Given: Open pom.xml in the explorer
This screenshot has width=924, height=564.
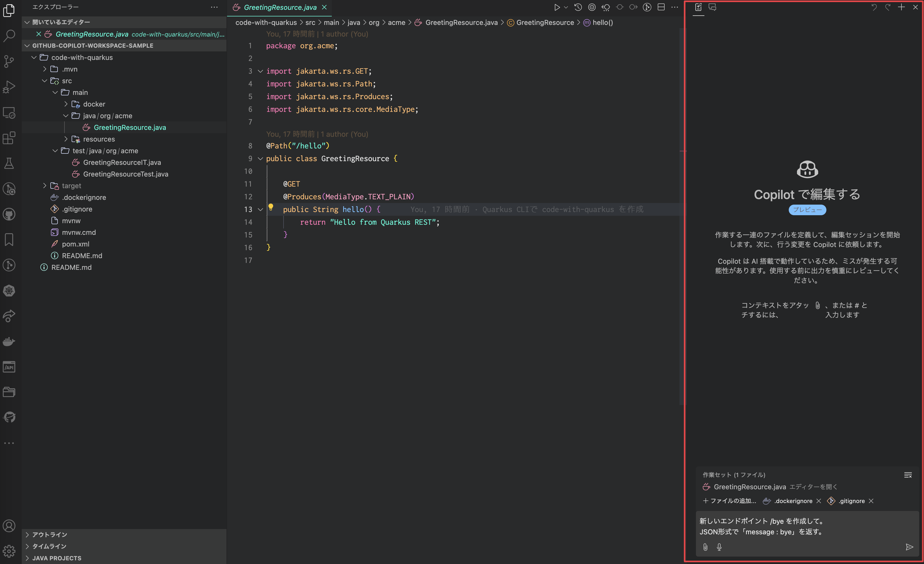Looking at the screenshot, I should pyautogui.click(x=75, y=244).
